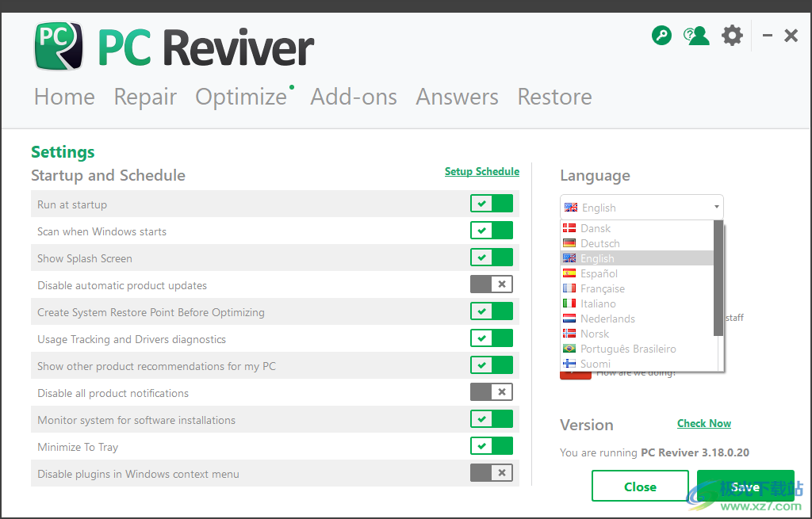The width and height of the screenshot is (812, 519).
Task: Click the German flag icon in language list
Action: pos(569,243)
